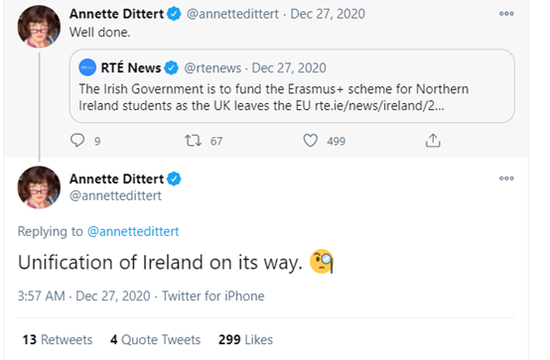Click verified badge in the reply tweet header

[x=174, y=179]
